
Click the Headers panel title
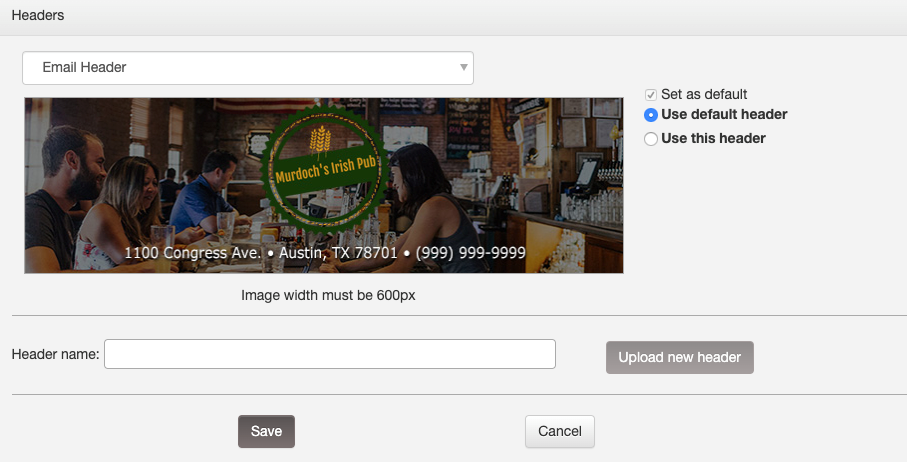[x=38, y=15]
